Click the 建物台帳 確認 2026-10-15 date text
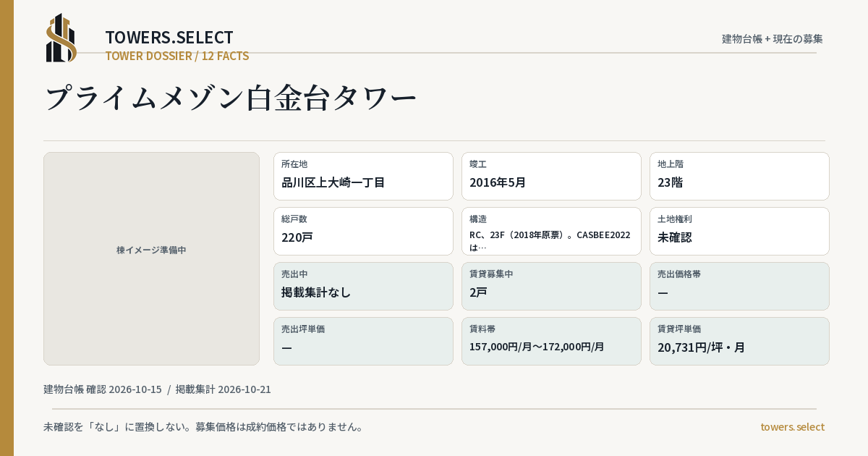The height and width of the screenshot is (456, 868). [103, 389]
